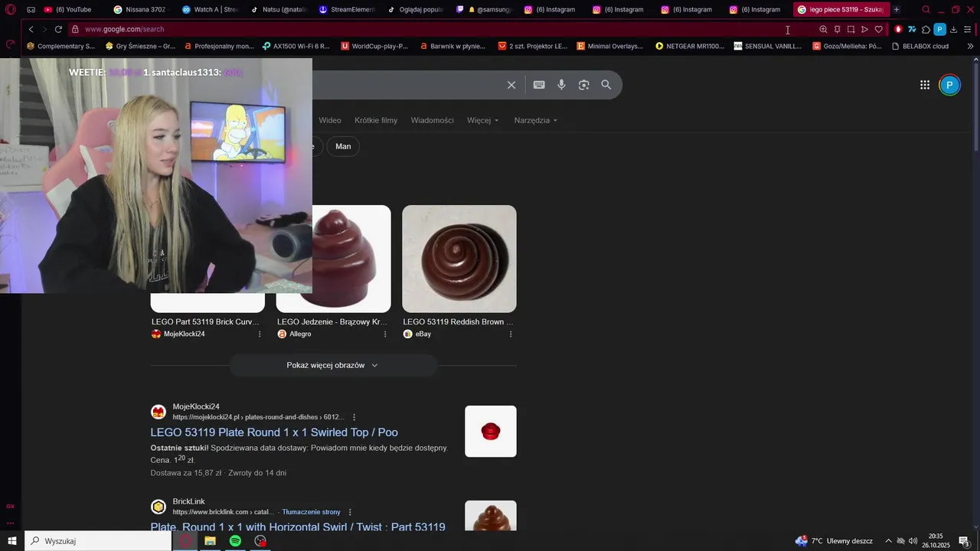Open the My Flow send arrow icon
980x551 pixels.
(x=864, y=29)
